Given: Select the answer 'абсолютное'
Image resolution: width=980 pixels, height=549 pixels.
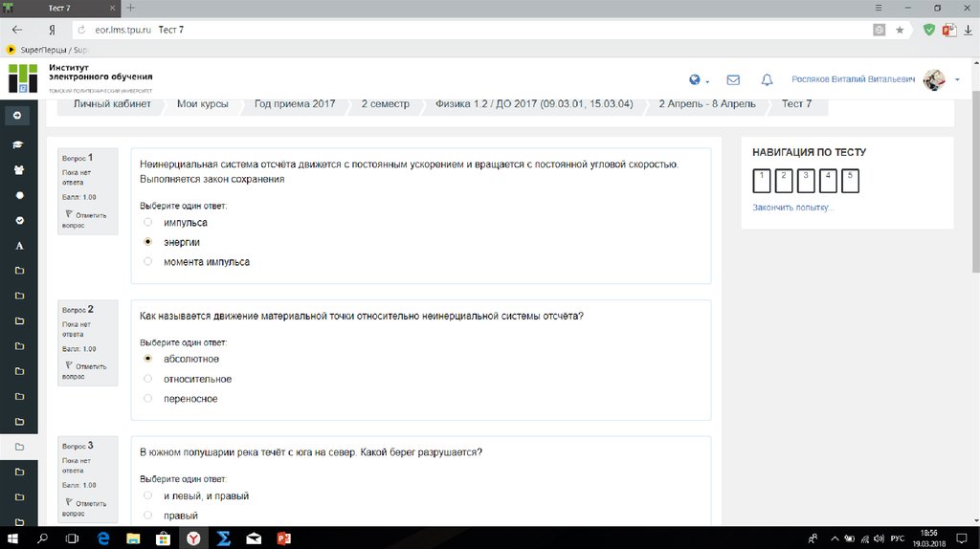Looking at the screenshot, I should coord(147,359).
